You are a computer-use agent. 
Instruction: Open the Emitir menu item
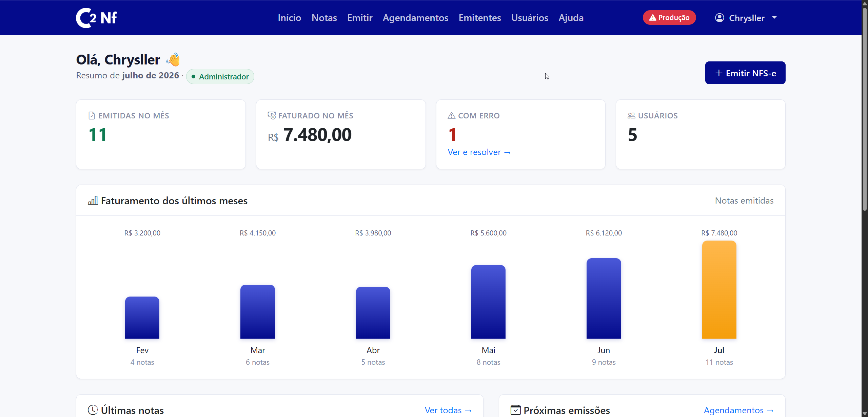(360, 18)
